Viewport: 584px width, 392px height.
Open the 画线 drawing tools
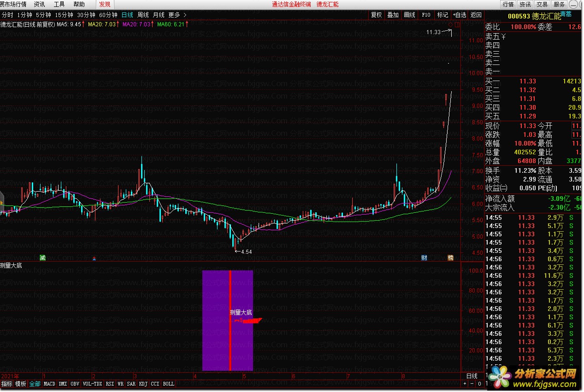[410, 15]
